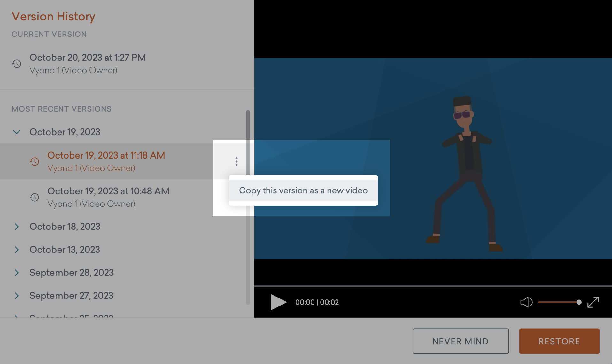Viewport: 612px width, 364px height.
Task: Click the history icon beside October 20 current version
Action: pos(17,64)
